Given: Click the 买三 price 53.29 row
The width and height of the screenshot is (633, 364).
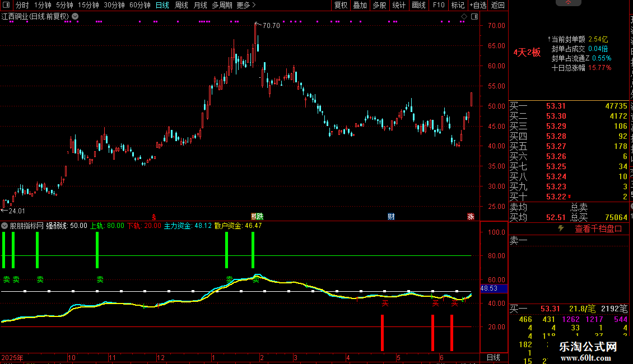Looking at the screenshot, I should tap(569, 127).
